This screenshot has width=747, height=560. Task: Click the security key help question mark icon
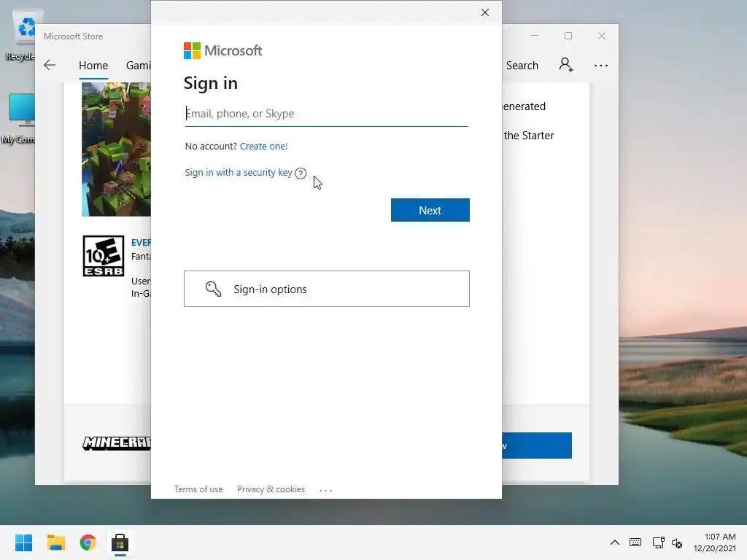pyautogui.click(x=301, y=174)
